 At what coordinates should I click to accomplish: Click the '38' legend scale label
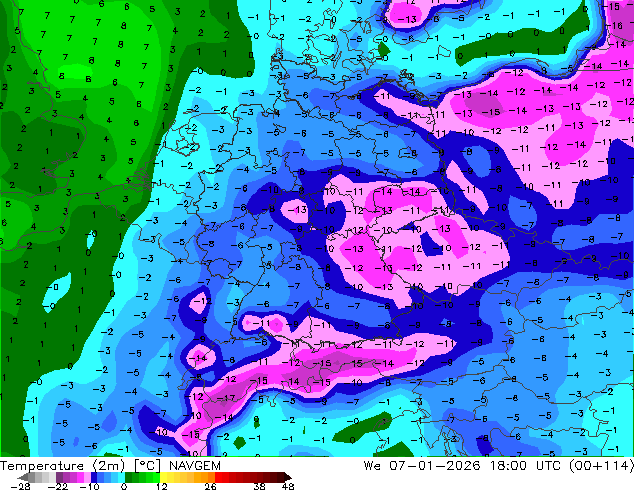tap(260, 486)
